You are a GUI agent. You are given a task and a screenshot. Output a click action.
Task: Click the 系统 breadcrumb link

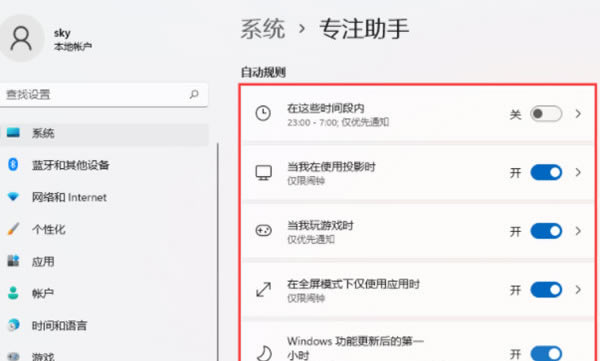(x=263, y=29)
